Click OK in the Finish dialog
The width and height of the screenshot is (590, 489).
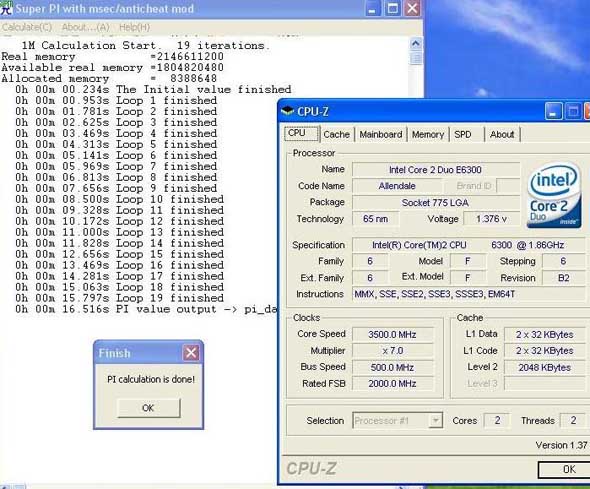point(148,408)
